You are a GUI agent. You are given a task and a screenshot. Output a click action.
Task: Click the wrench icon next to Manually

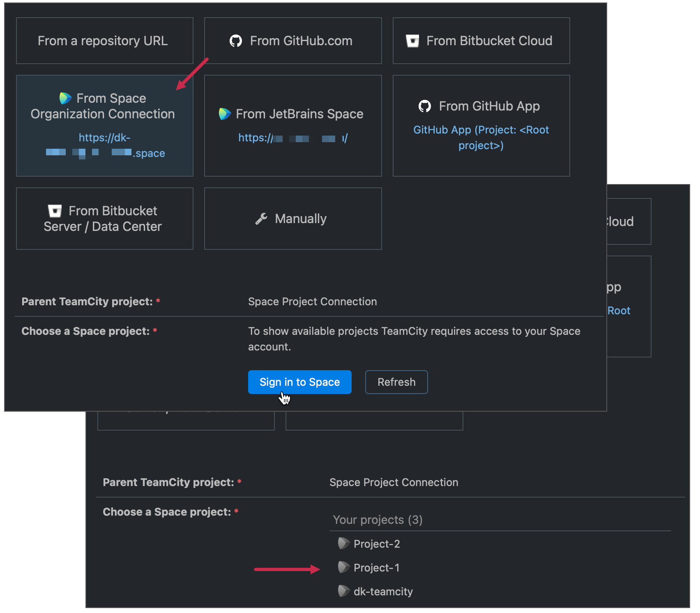(x=261, y=219)
